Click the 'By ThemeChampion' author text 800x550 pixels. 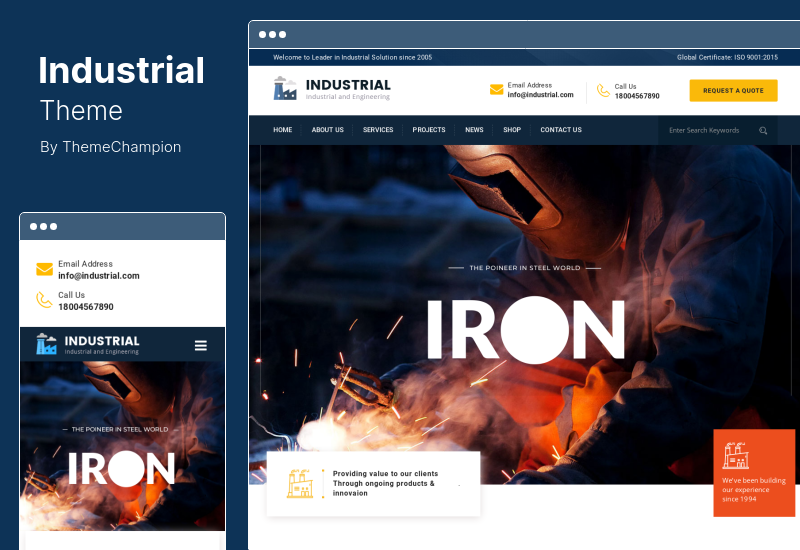[x=111, y=147]
